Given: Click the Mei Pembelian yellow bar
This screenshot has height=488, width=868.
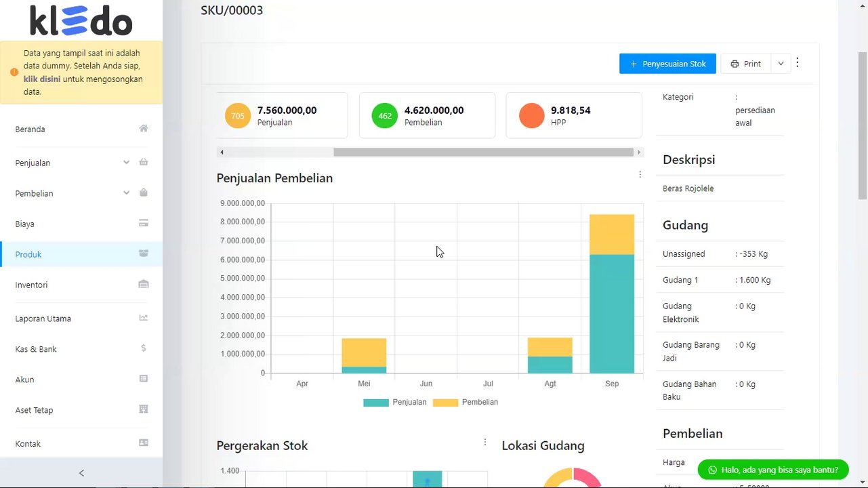Looking at the screenshot, I should click(364, 352).
